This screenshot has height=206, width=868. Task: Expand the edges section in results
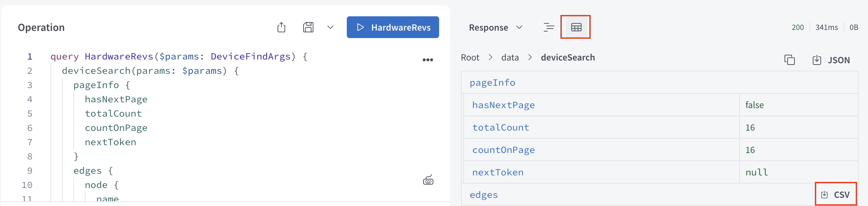(484, 195)
